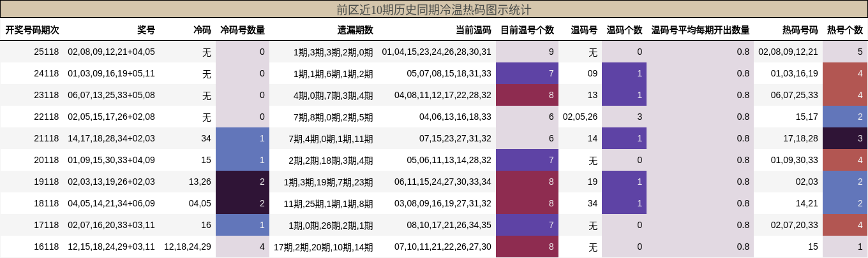Select hot count 3 in row 21118
Image resolution: width=868 pixels, height=258 pixels.
click(x=845, y=138)
